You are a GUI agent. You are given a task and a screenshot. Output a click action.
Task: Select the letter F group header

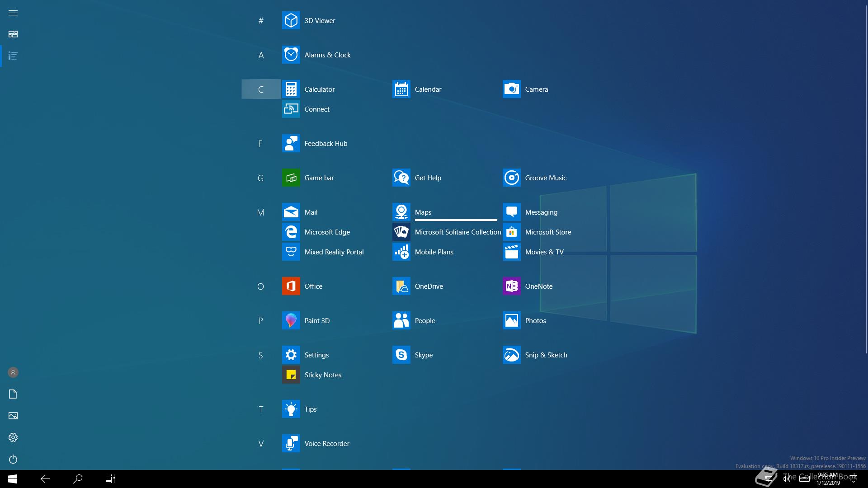261,143
